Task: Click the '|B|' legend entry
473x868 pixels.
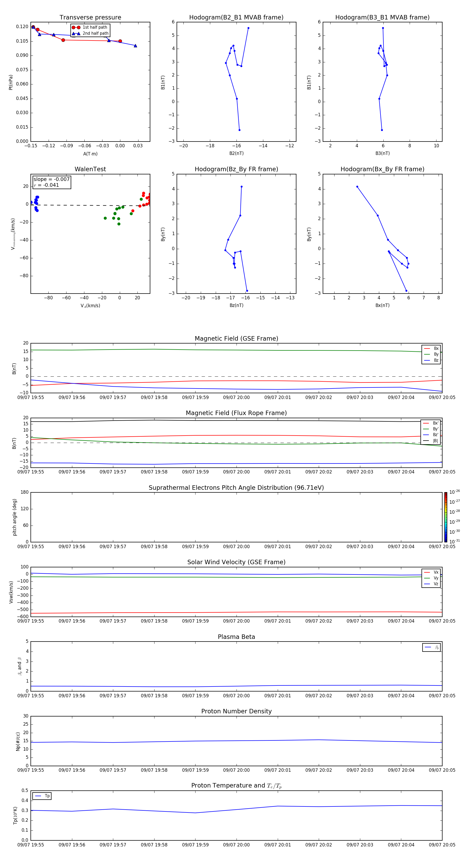Action: pos(431,441)
